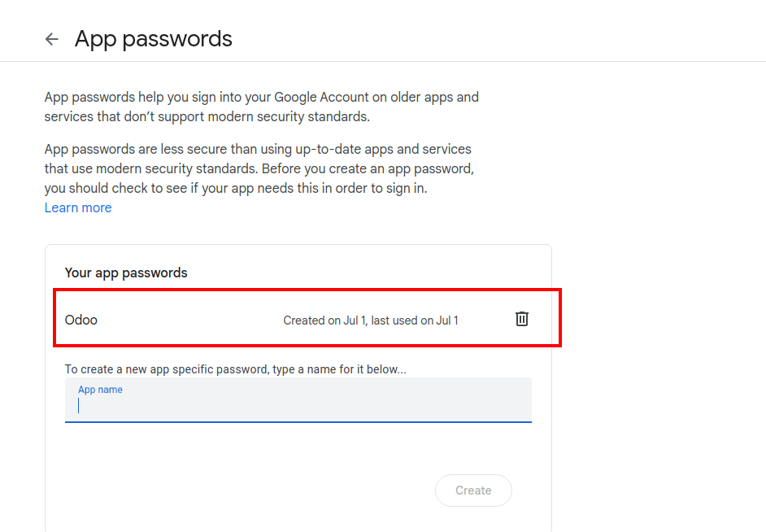Select the Odoo app password name

click(x=81, y=320)
